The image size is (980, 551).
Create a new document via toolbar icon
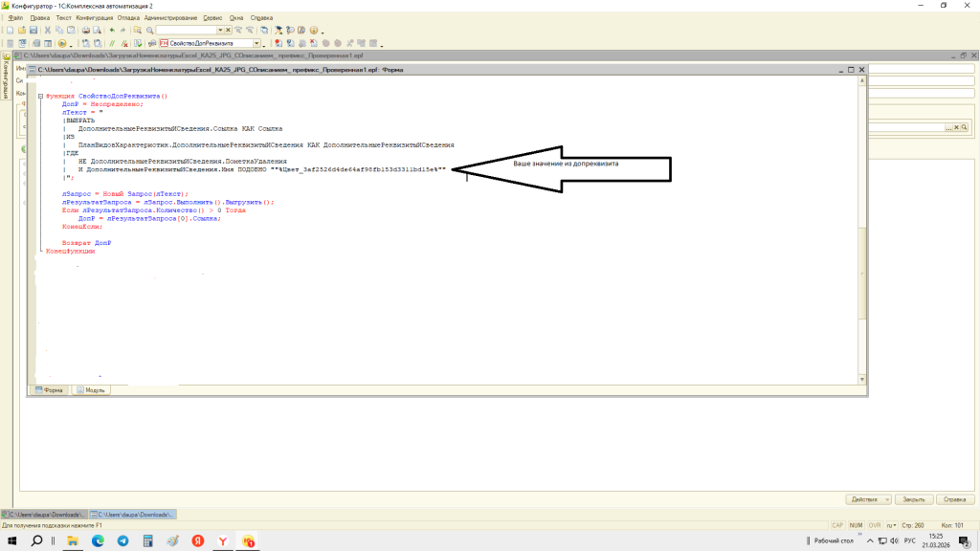pos(10,30)
